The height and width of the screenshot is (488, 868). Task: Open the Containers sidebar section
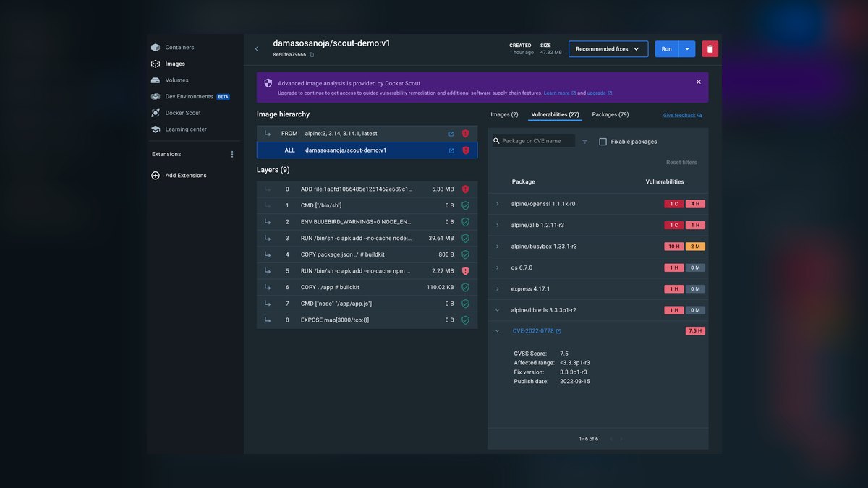coord(179,48)
